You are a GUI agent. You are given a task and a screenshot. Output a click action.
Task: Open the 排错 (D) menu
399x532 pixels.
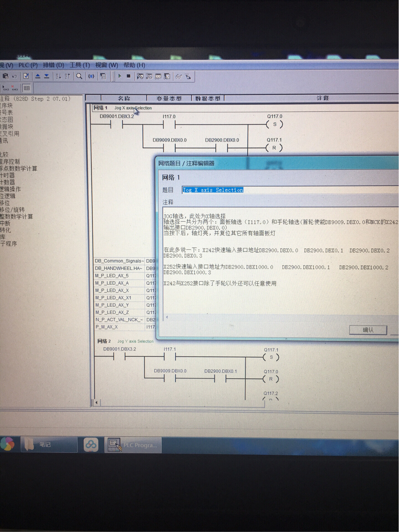click(x=54, y=65)
